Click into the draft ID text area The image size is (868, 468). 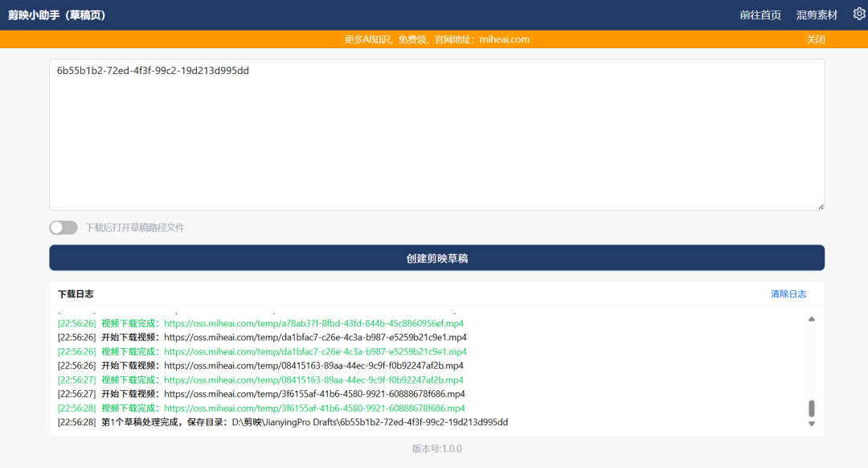(x=436, y=137)
